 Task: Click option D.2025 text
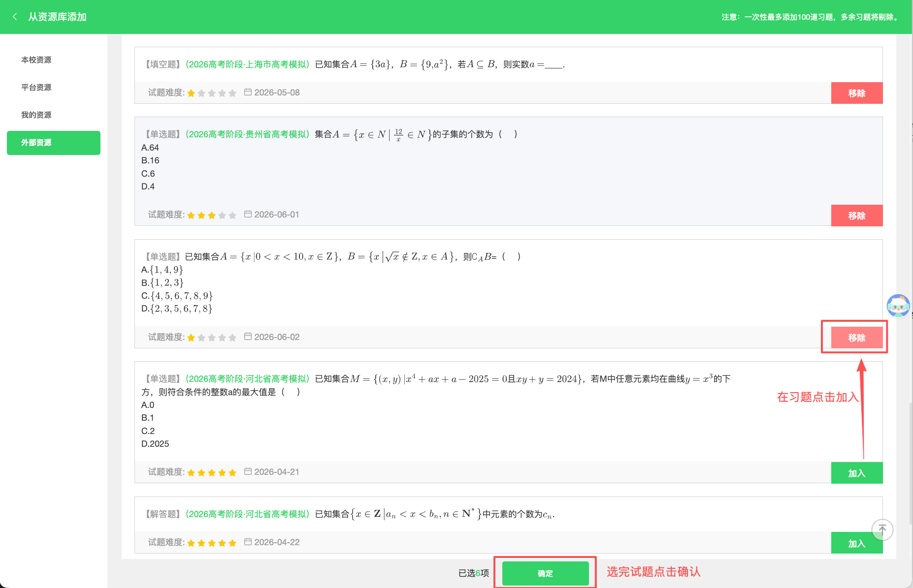pyautogui.click(x=155, y=444)
